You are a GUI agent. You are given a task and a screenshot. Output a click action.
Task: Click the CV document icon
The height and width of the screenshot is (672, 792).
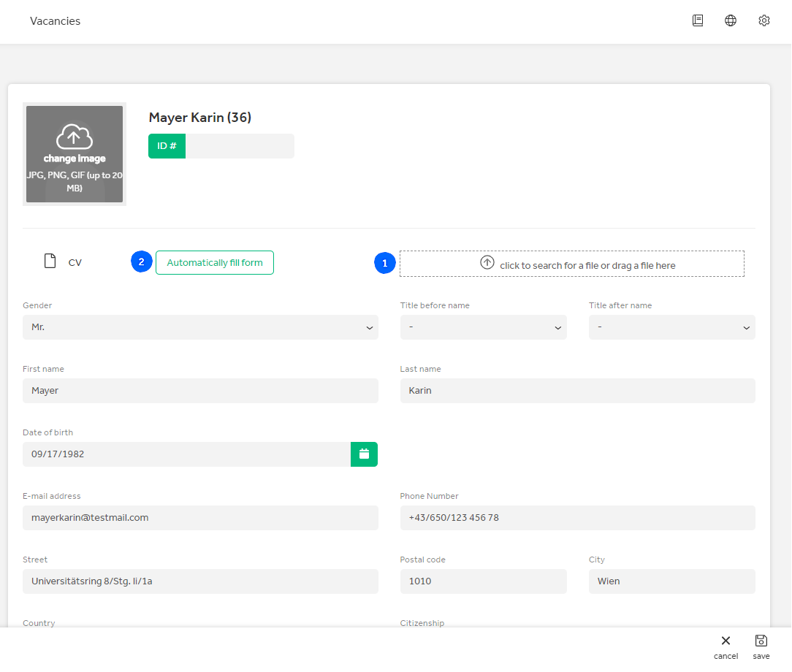click(x=50, y=261)
